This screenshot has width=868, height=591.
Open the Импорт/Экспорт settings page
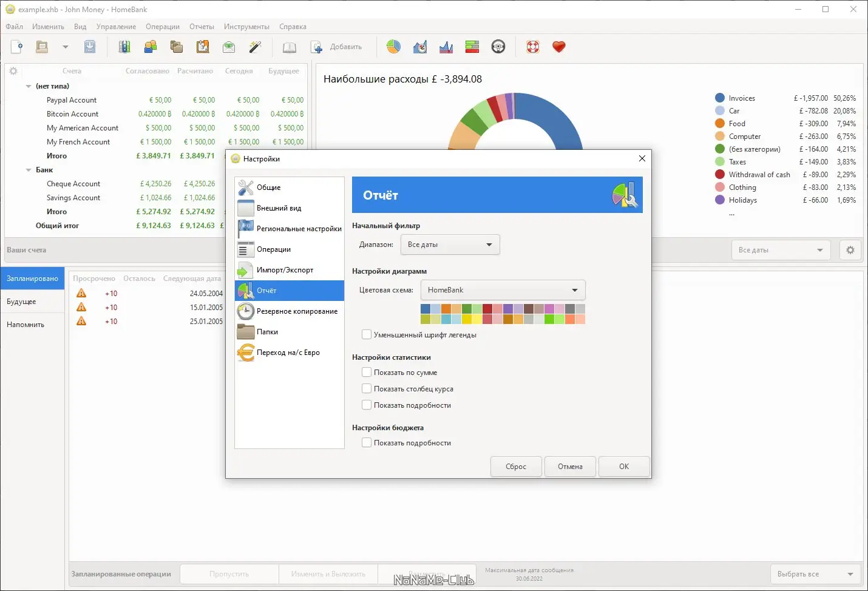(290, 270)
